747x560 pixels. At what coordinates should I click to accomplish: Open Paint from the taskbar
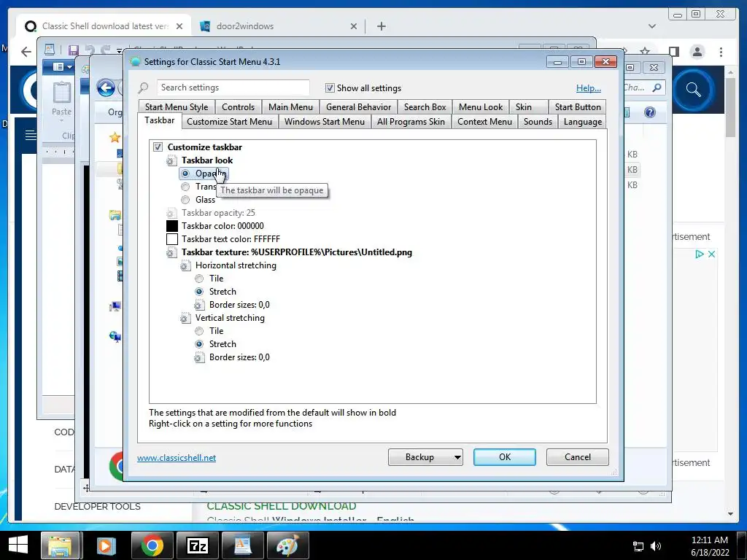pyautogui.click(x=287, y=545)
